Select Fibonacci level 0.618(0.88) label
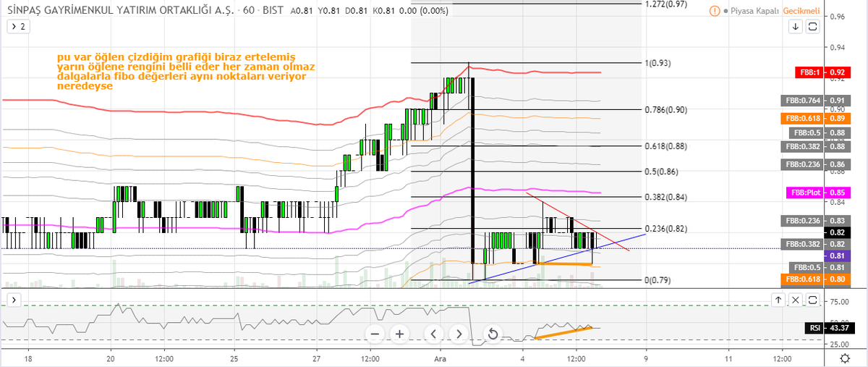 click(x=665, y=145)
